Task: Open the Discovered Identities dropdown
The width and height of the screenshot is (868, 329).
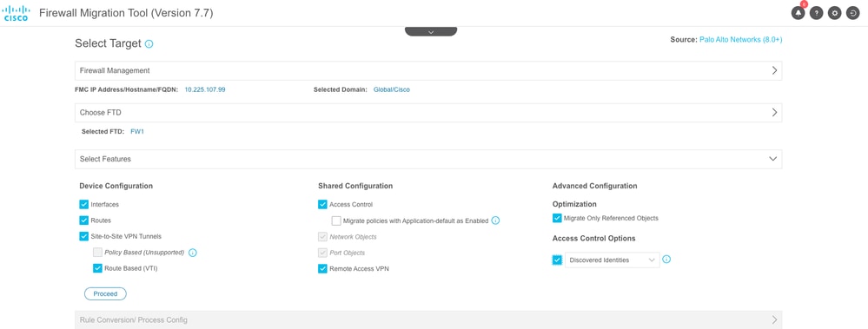Action: 613,260
